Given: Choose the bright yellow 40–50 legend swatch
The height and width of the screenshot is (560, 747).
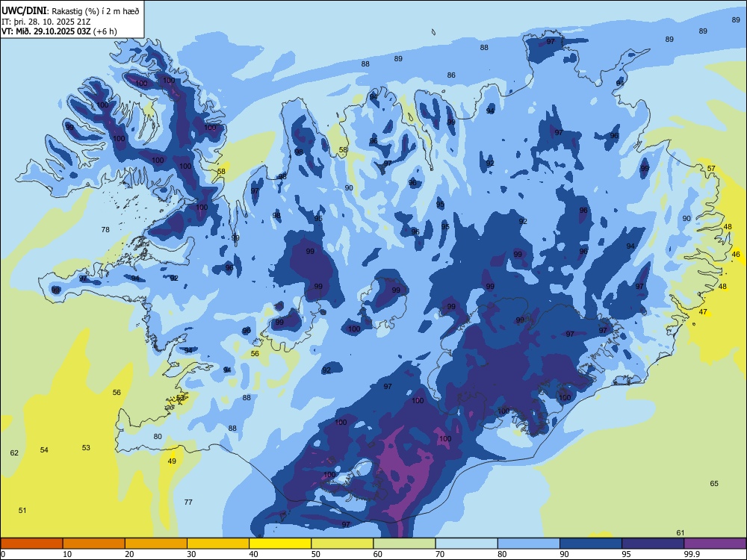Looking at the screenshot, I should 280,544.
